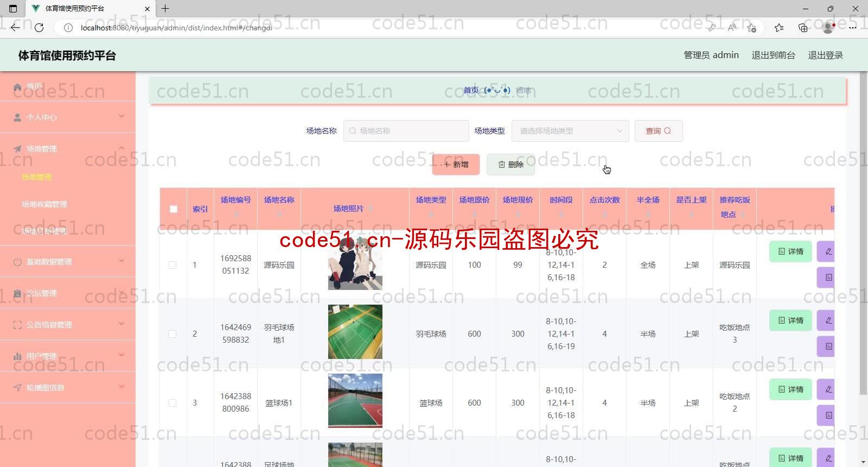868x467 pixels.
Task: Click the 新增 add button
Action: [x=456, y=165]
